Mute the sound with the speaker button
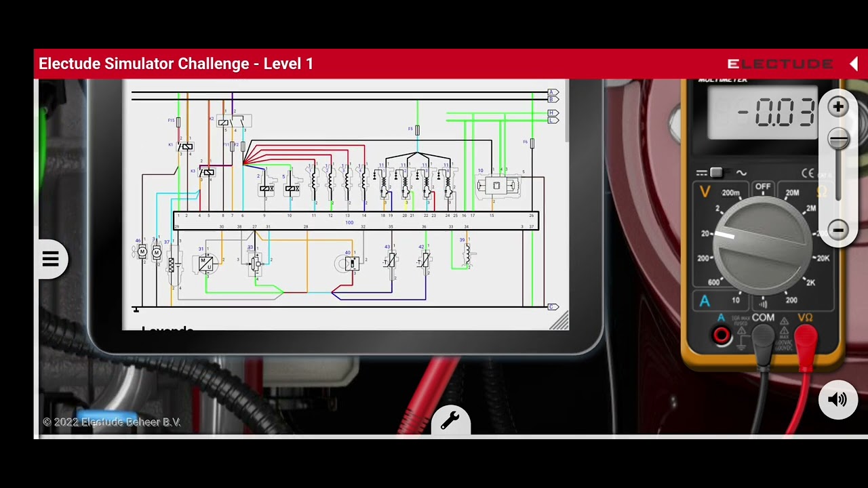The height and width of the screenshot is (488, 868). 838,400
